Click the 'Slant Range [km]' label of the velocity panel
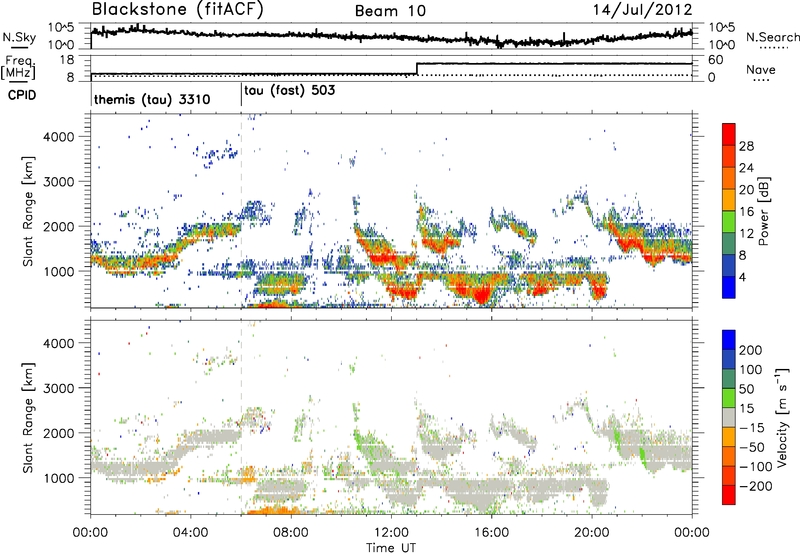 pos(28,418)
